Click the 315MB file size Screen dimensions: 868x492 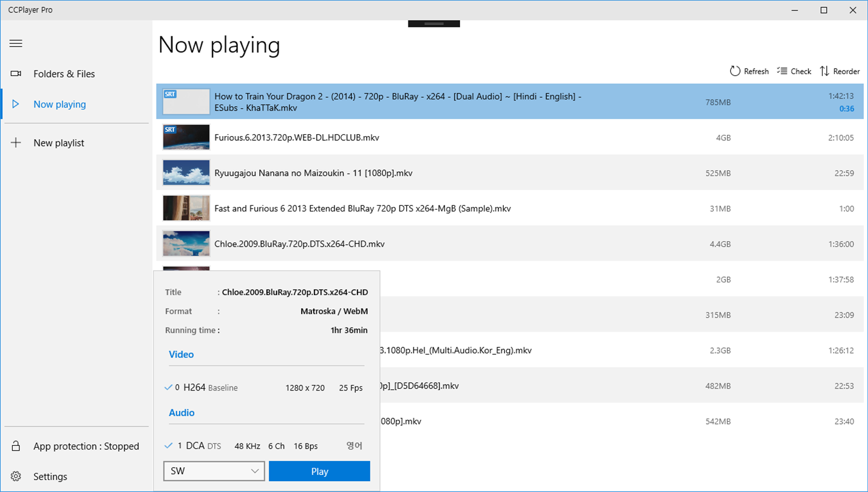718,315
